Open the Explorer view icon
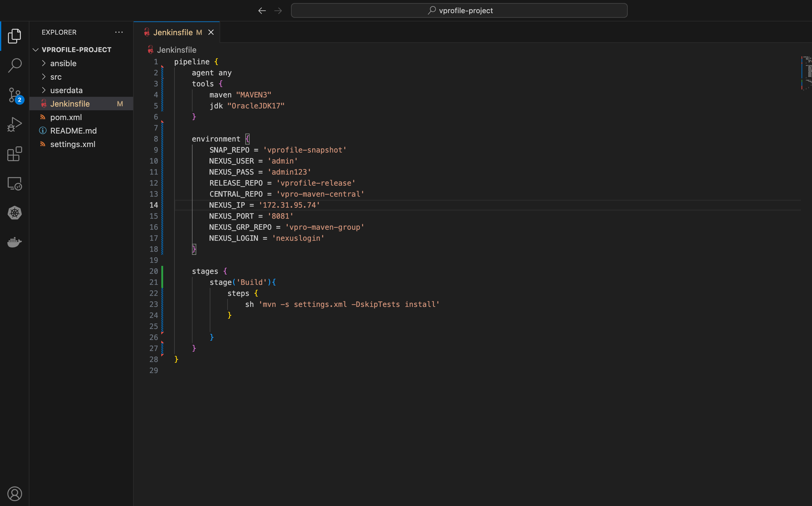 14,36
